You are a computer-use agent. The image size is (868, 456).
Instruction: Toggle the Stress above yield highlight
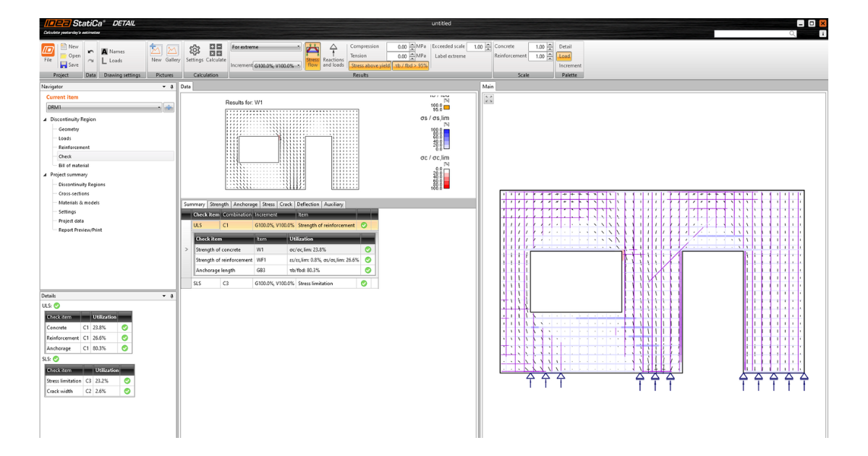(370, 65)
